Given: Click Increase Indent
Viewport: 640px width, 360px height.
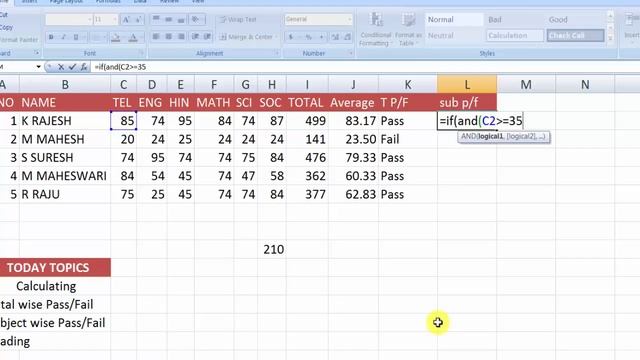Looking at the screenshot, I should pos(207,37).
